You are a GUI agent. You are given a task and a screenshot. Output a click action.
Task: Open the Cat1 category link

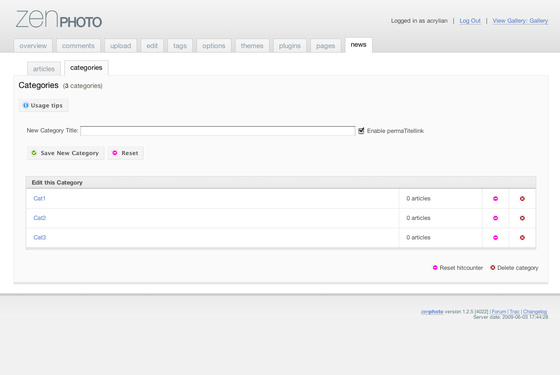[x=39, y=199]
